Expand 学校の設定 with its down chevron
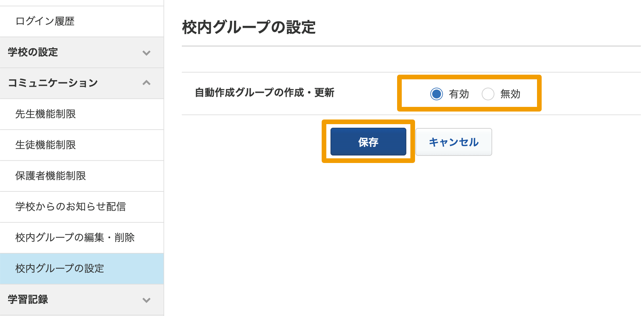Viewport: 644px width, 316px height. (147, 53)
